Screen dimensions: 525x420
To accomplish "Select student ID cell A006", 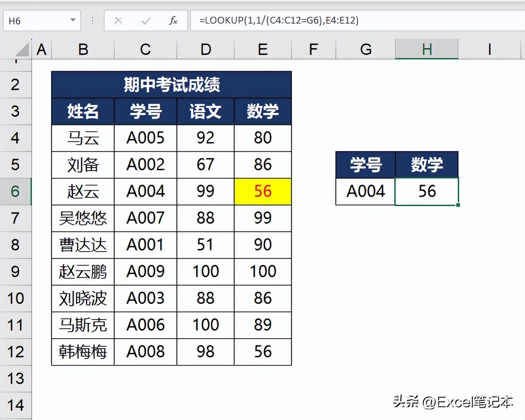I will [146, 325].
